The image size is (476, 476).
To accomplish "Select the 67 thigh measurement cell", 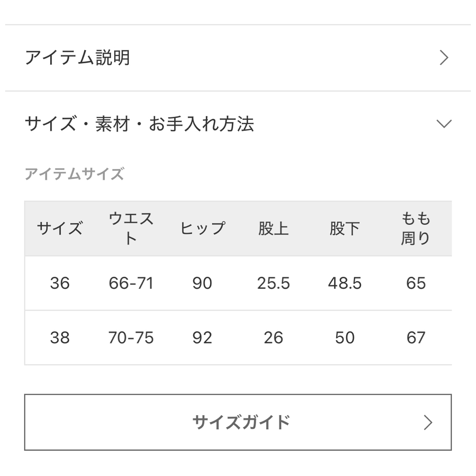I will point(416,338).
